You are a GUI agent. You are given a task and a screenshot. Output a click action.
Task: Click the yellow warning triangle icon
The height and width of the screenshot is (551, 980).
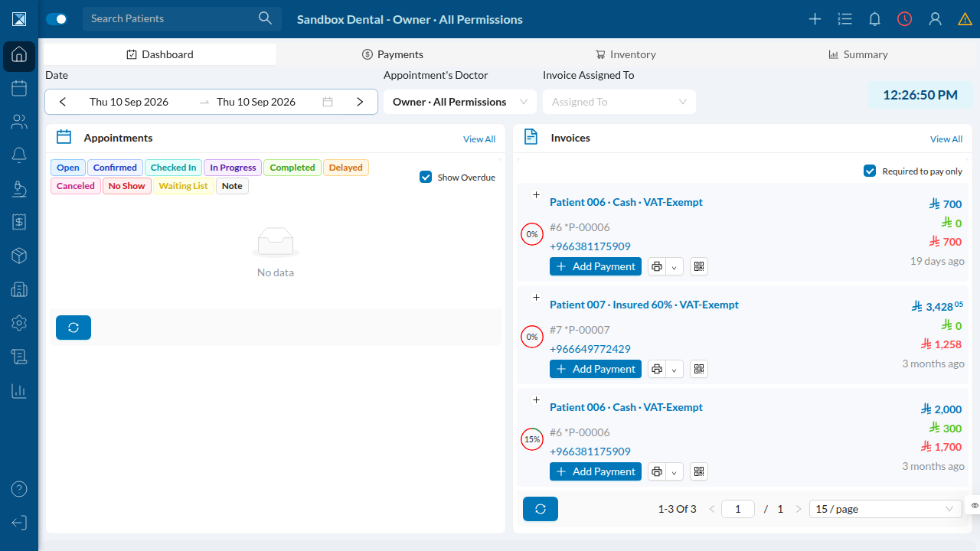(x=965, y=19)
